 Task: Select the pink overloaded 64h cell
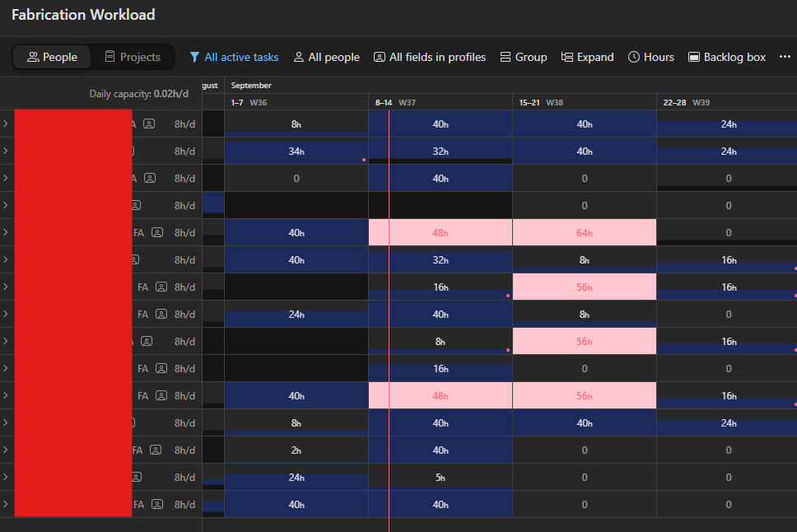click(584, 232)
